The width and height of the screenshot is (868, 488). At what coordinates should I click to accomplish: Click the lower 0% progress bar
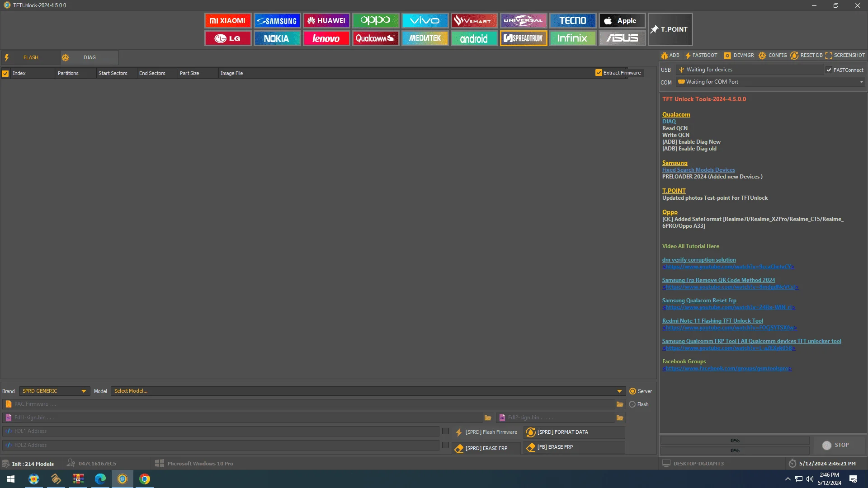(x=735, y=450)
